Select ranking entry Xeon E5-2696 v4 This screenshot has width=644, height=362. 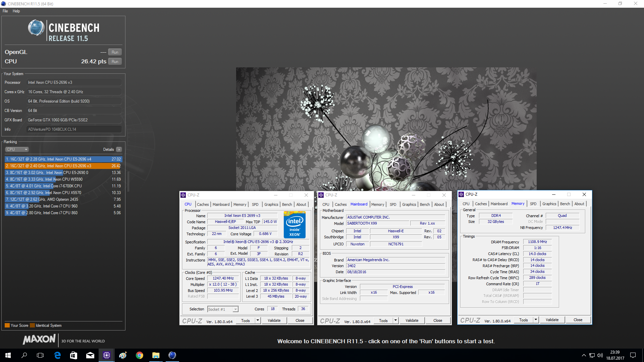[x=63, y=159]
